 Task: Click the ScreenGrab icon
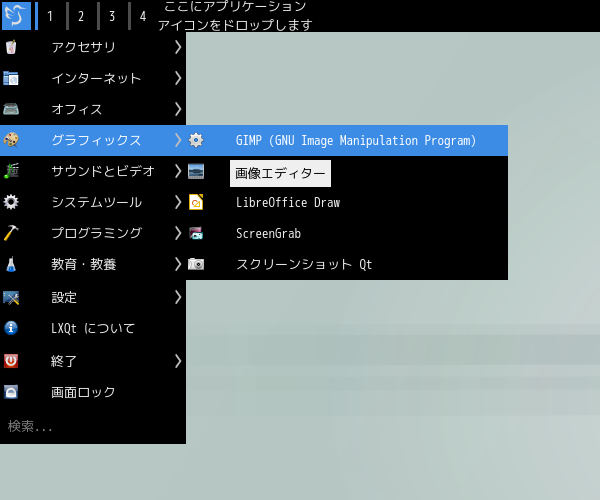196,233
